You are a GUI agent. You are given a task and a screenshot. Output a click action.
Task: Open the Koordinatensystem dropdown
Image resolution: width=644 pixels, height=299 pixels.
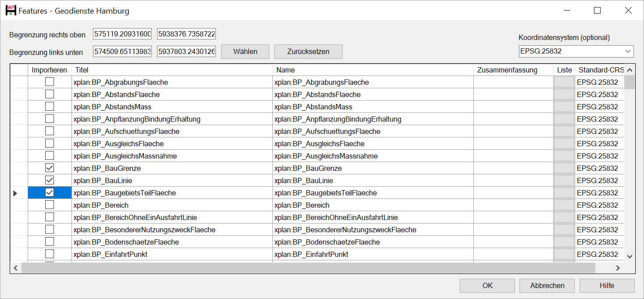[x=628, y=51]
